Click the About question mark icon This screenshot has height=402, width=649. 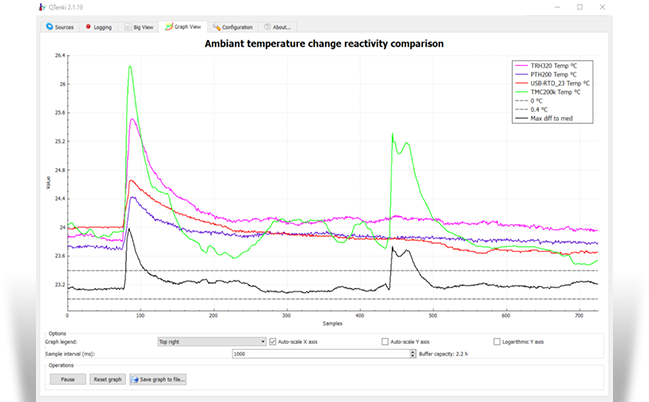[267, 27]
